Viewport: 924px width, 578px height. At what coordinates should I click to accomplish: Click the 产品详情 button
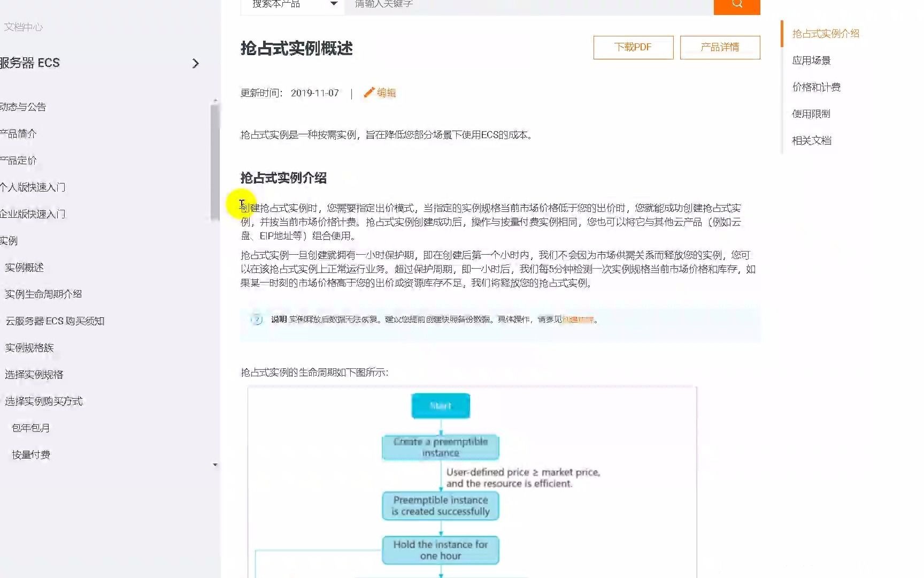click(x=720, y=47)
